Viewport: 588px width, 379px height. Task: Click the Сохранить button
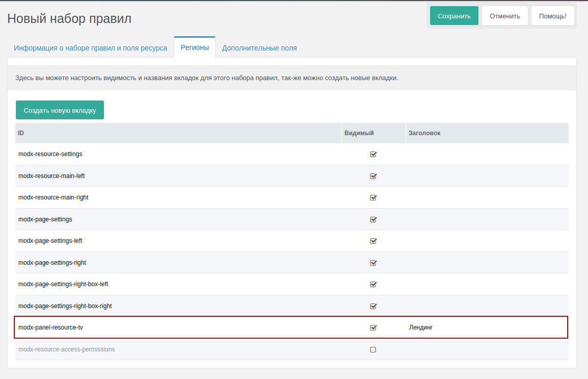point(453,16)
